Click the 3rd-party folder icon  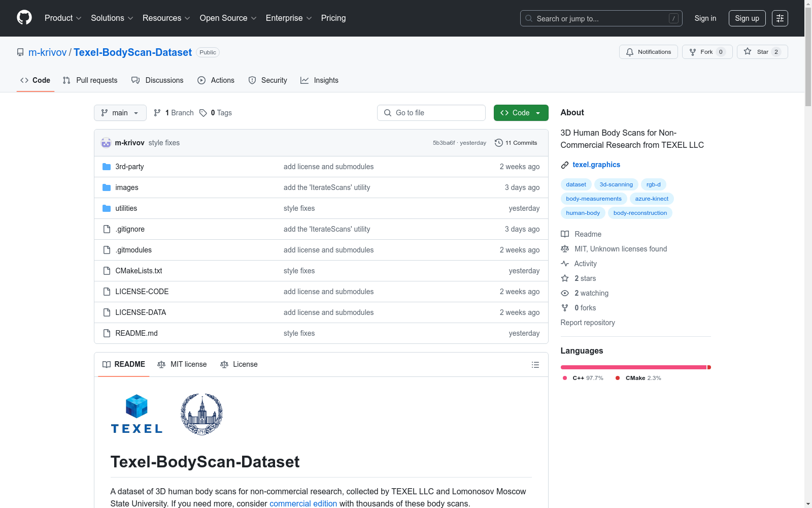point(107,167)
